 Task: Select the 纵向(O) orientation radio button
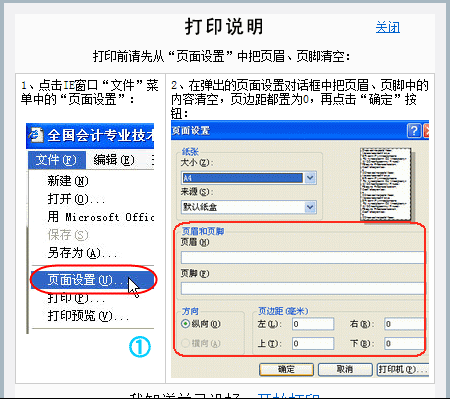[186, 324]
